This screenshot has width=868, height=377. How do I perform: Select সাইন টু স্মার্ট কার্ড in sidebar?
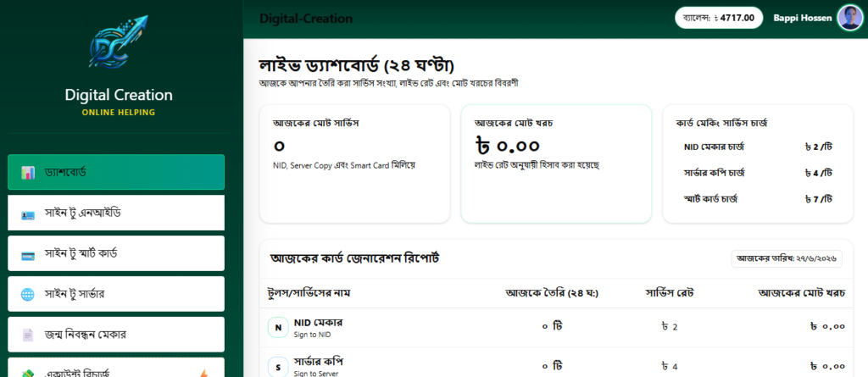(116, 253)
